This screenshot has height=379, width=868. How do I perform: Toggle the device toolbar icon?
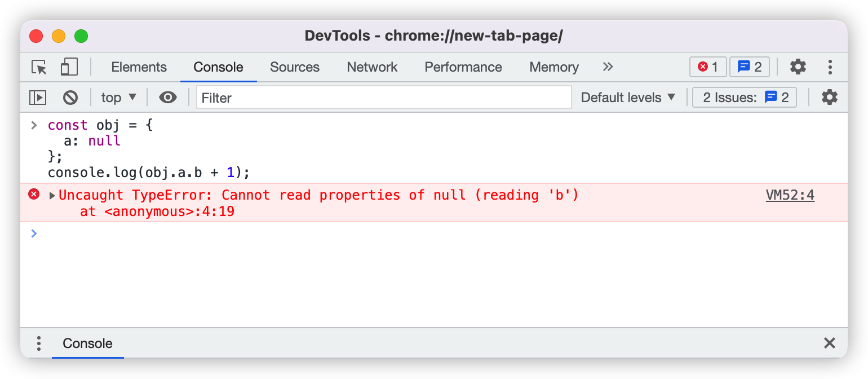[x=69, y=67]
